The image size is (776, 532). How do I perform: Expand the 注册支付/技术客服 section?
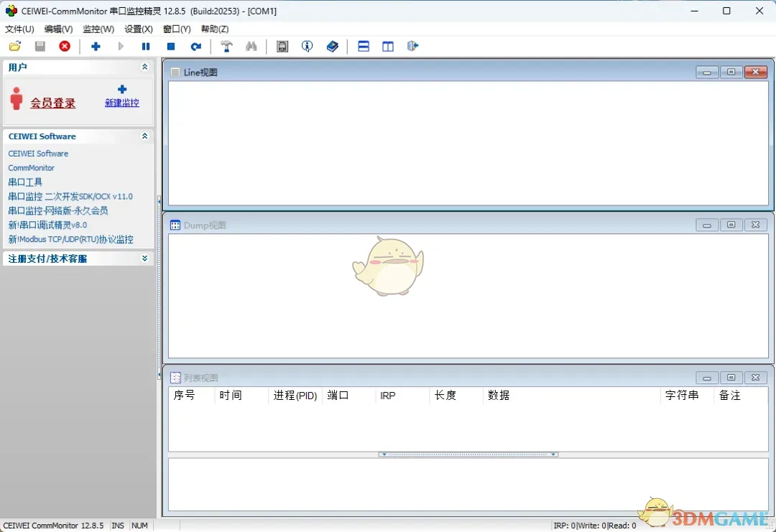[144, 258]
